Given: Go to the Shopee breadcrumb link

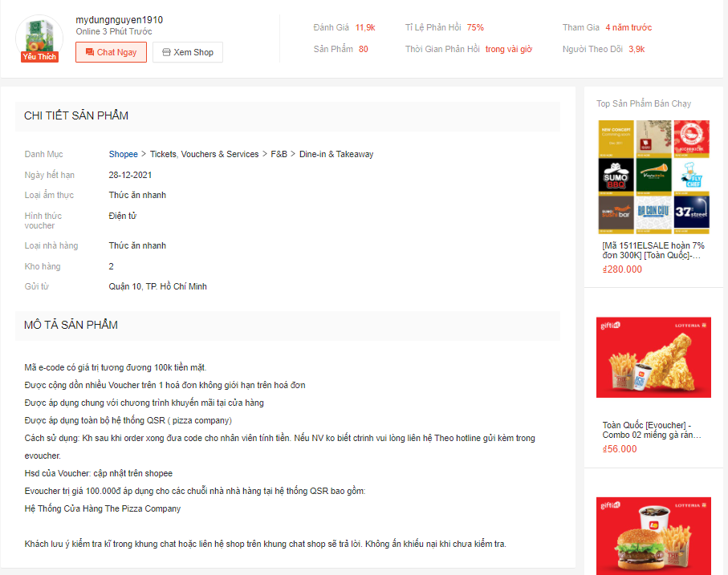Looking at the screenshot, I should pyautogui.click(x=123, y=154).
